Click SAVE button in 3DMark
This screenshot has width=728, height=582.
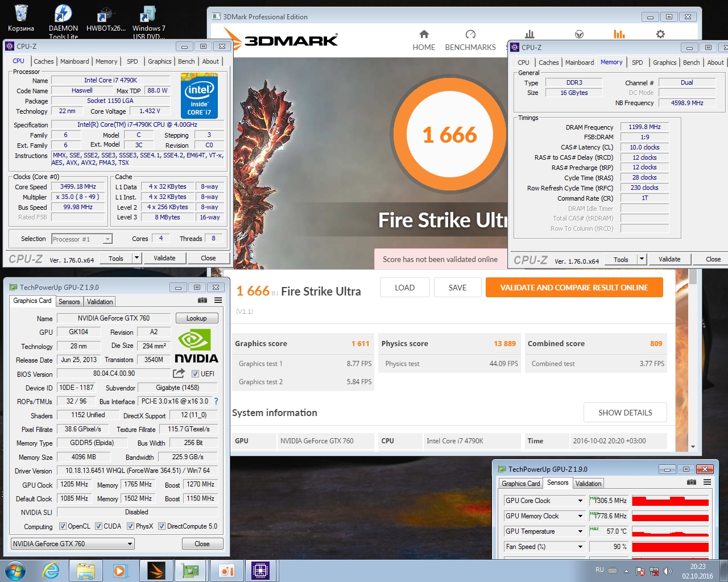[457, 288]
